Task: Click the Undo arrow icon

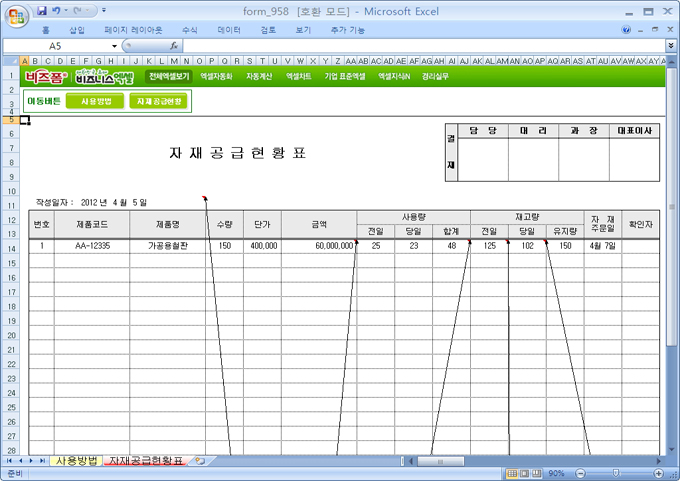Action: (56, 10)
